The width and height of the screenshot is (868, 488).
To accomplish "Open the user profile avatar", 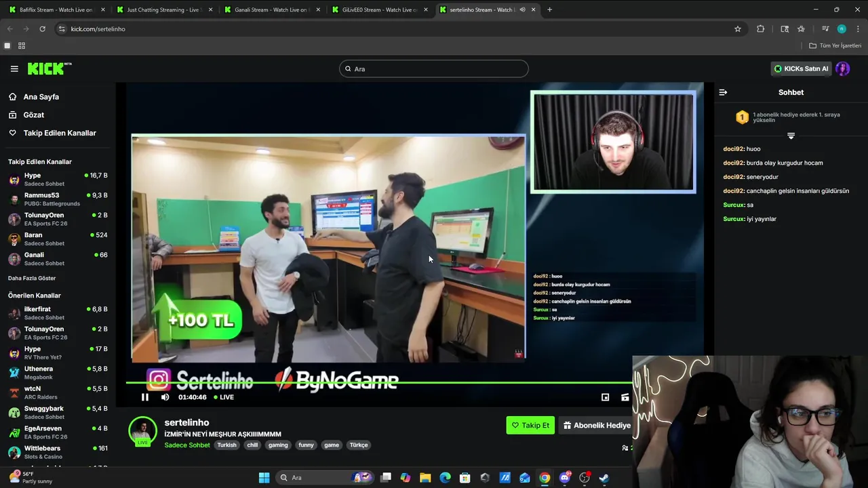I will tap(843, 68).
